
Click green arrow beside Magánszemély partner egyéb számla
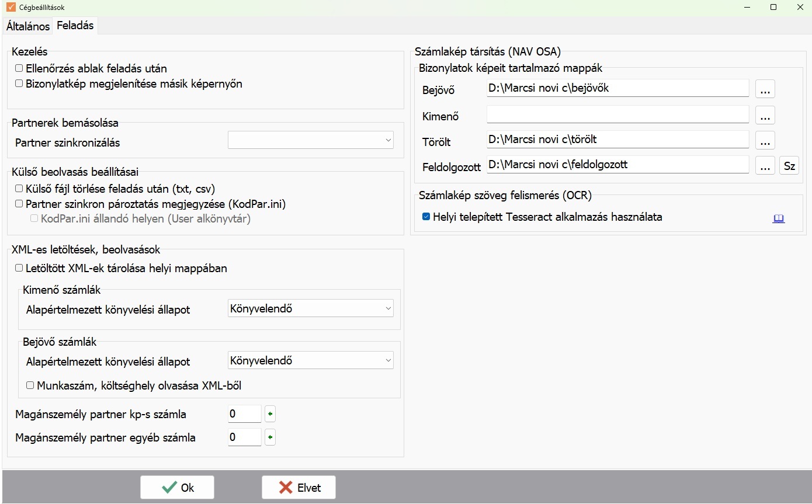(270, 437)
